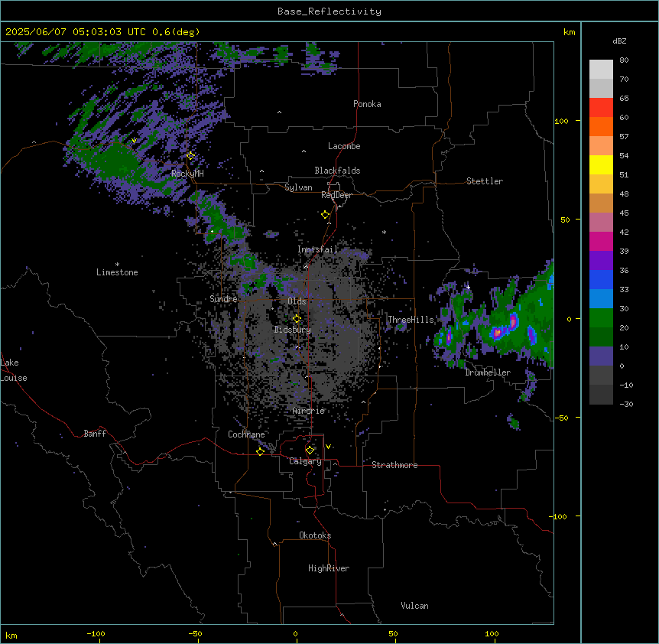Click the Lake Louise label
Screen dimensions: 659x644
pyautogui.click(x=14, y=370)
